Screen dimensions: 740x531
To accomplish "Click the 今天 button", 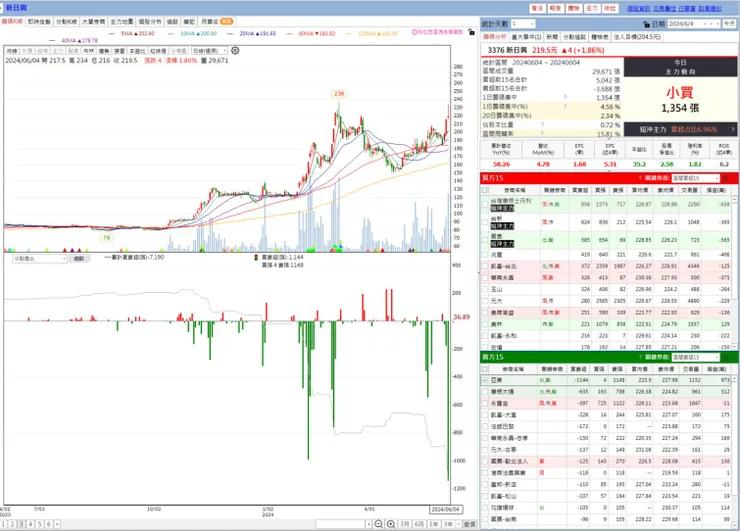I will [x=729, y=24].
